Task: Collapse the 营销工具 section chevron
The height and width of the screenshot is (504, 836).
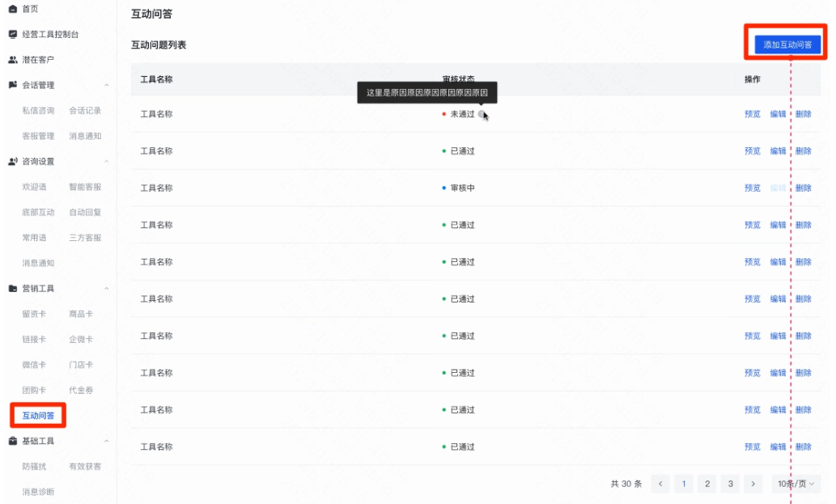Action: [107, 288]
